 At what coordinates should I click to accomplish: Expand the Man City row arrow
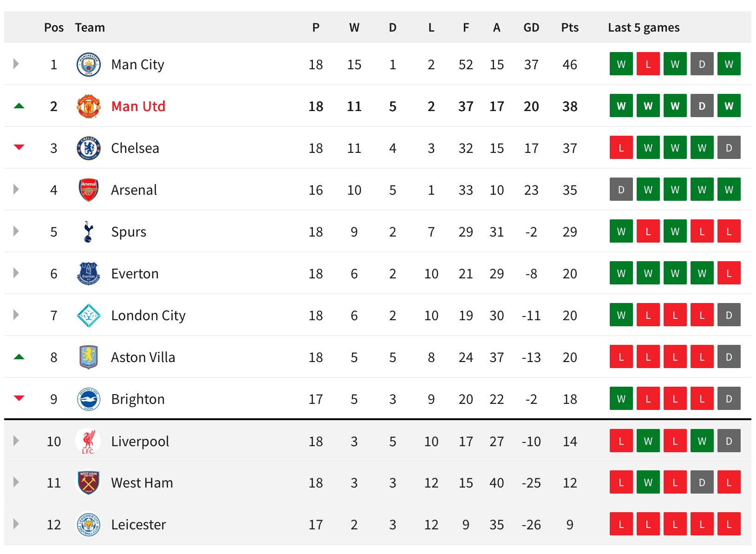click(16, 64)
